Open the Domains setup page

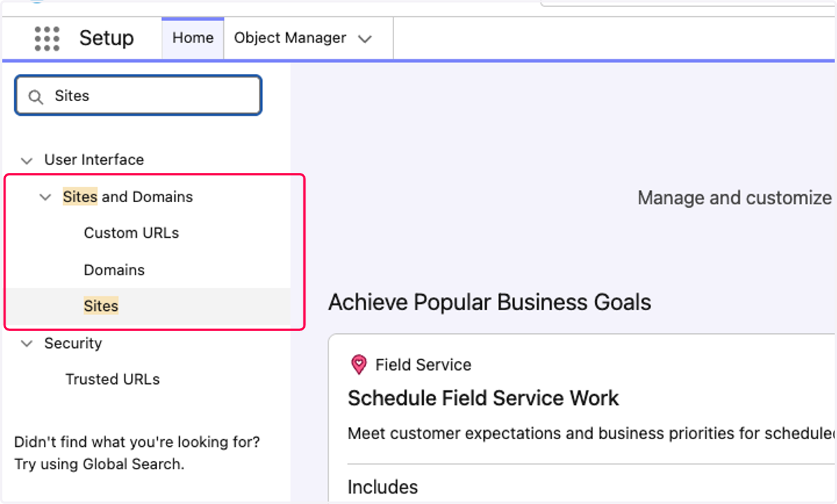tap(114, 270)
